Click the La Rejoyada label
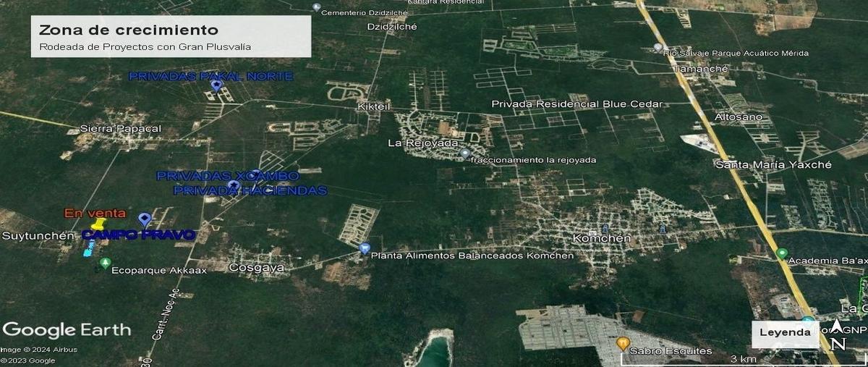The height and width of the screenshot is (367, 868). click(x=423, y=143)
